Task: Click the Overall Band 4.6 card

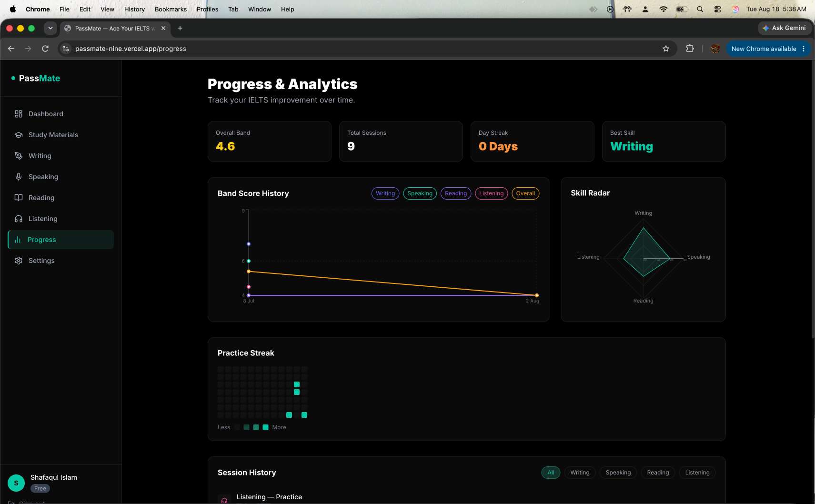Action: point(270,141)
